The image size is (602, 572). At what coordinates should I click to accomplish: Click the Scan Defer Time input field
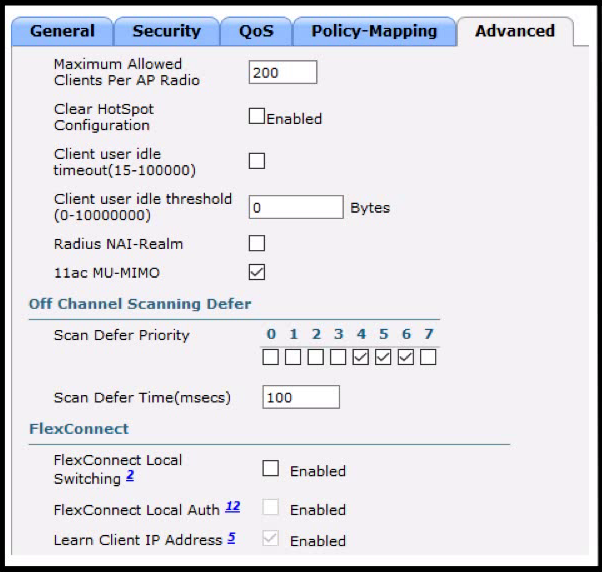pos(300,397)
